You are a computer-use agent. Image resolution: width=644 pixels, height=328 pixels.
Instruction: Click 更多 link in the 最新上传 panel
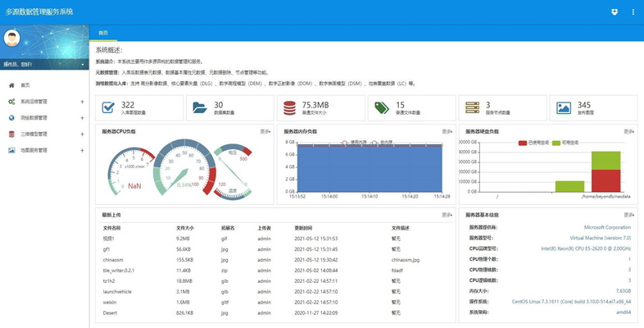click(447, 215)
